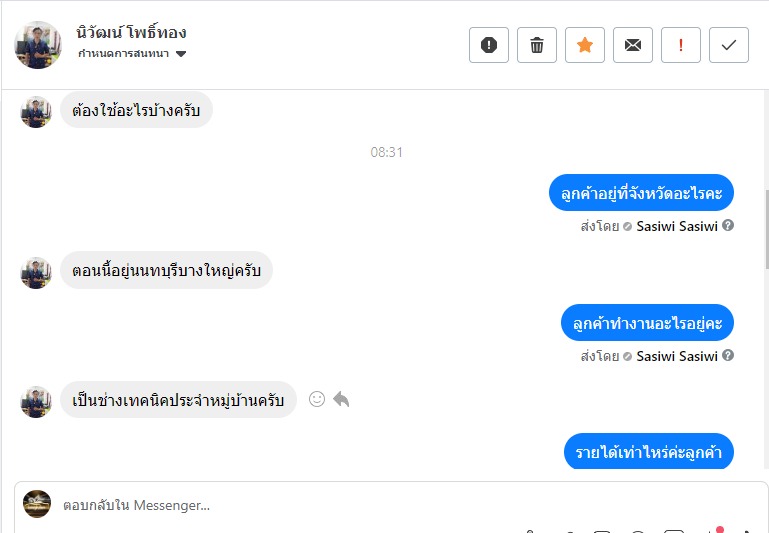The height and width of the screenshot is (533, 769).
Task: Open นิวัฒน์ โพธิ์ทอง contact name in header
Action: click(131, 32)
